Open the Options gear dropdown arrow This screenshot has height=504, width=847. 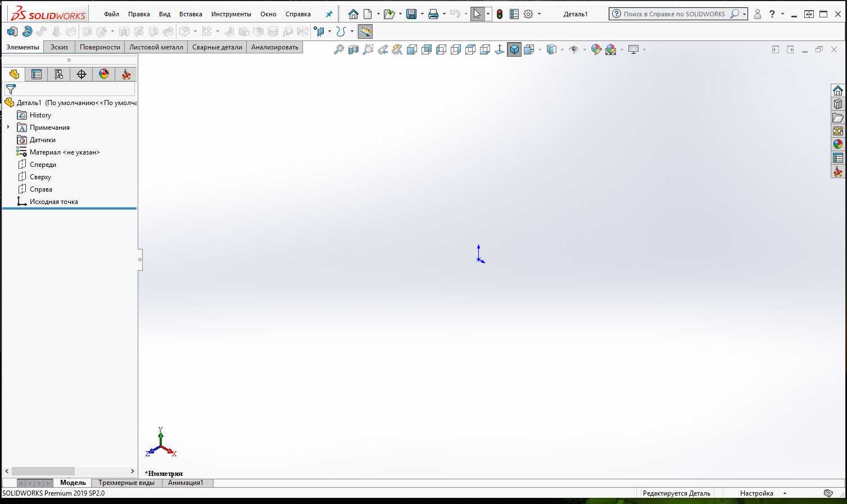coord(539,14)
